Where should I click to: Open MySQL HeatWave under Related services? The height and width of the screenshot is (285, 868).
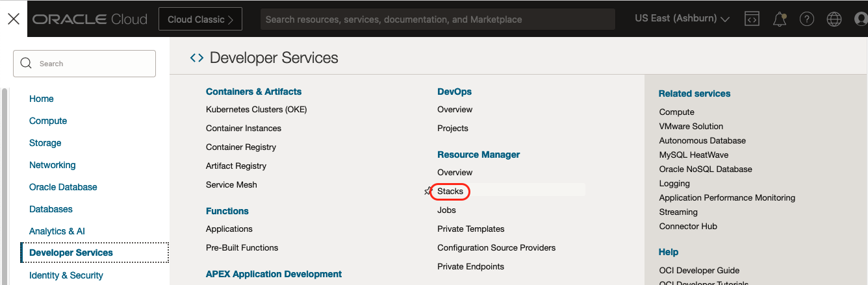pos(693,155)
